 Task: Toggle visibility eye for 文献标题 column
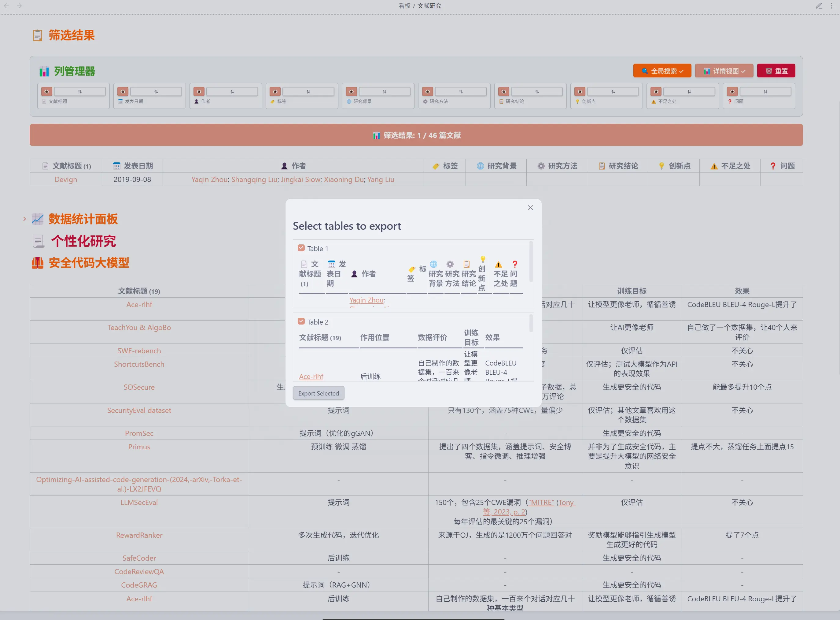(46, 91)
